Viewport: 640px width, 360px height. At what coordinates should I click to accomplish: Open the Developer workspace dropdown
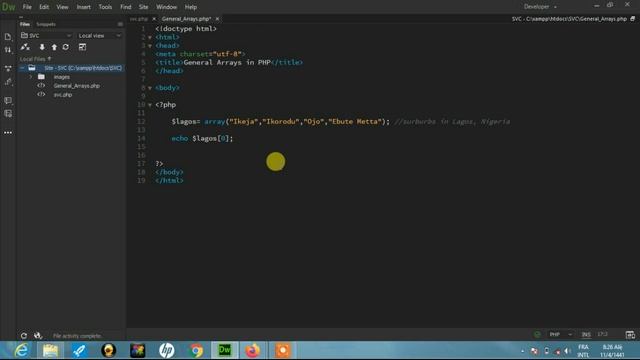(x=540, y=7)
